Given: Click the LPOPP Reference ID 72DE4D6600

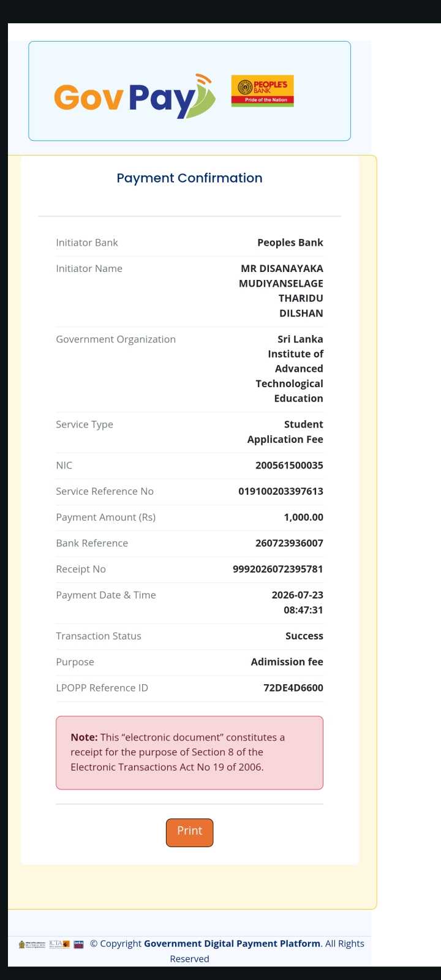Looking at the screenshot, I should 293,688.
